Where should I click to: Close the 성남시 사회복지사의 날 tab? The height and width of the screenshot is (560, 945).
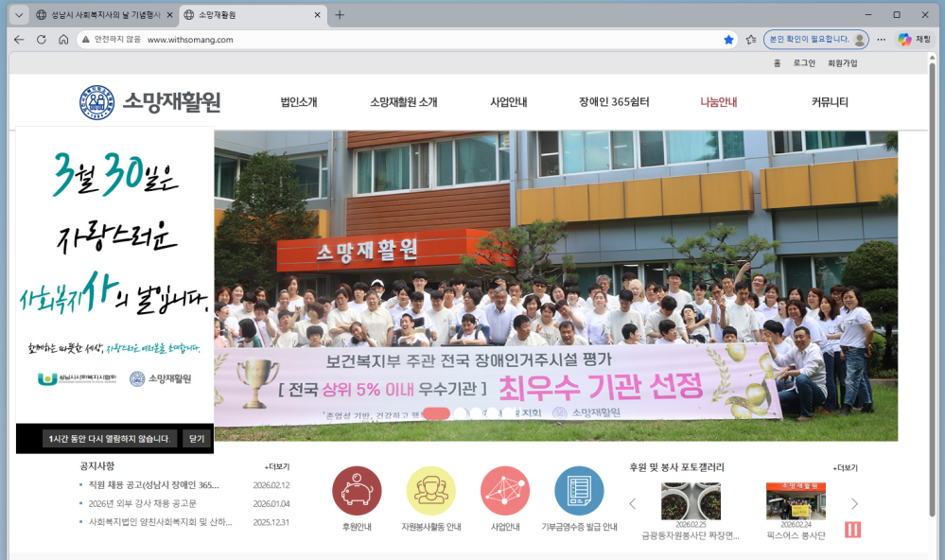[169, 14]
